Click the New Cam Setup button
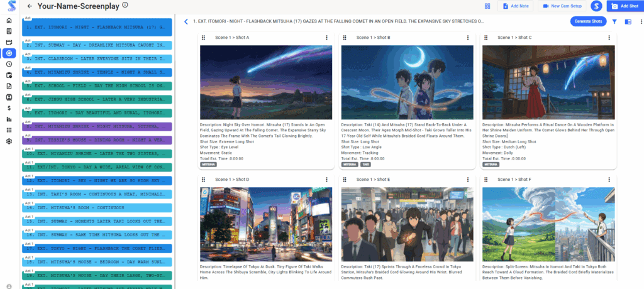Image resolution: width=644 pixels, height=289 pixels. point(562,6)
